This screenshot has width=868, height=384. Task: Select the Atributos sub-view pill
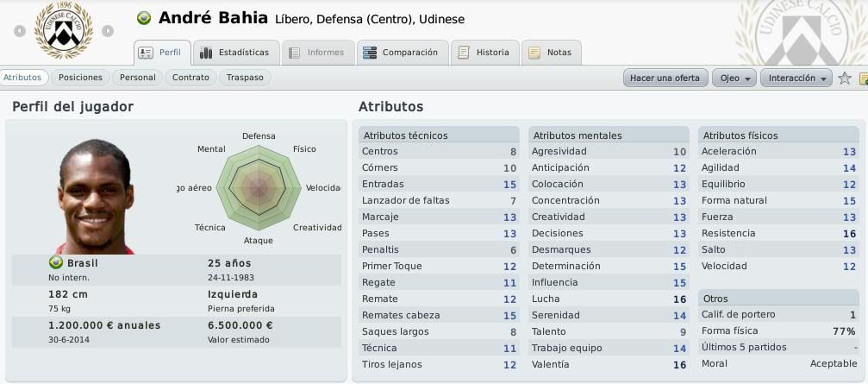tap(22, 78)
